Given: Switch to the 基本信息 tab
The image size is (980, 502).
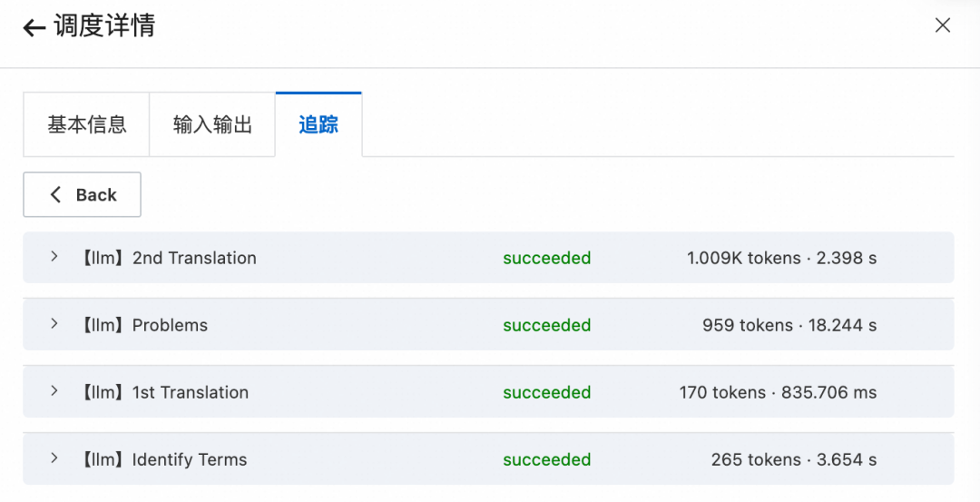Looking at the screenshot, I should (x=86, y=124).
